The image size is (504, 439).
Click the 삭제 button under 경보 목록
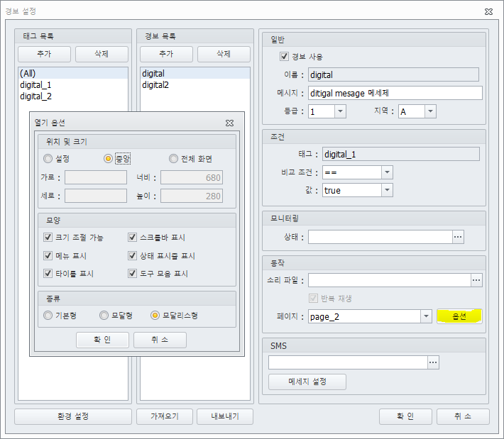click(224, 54)
